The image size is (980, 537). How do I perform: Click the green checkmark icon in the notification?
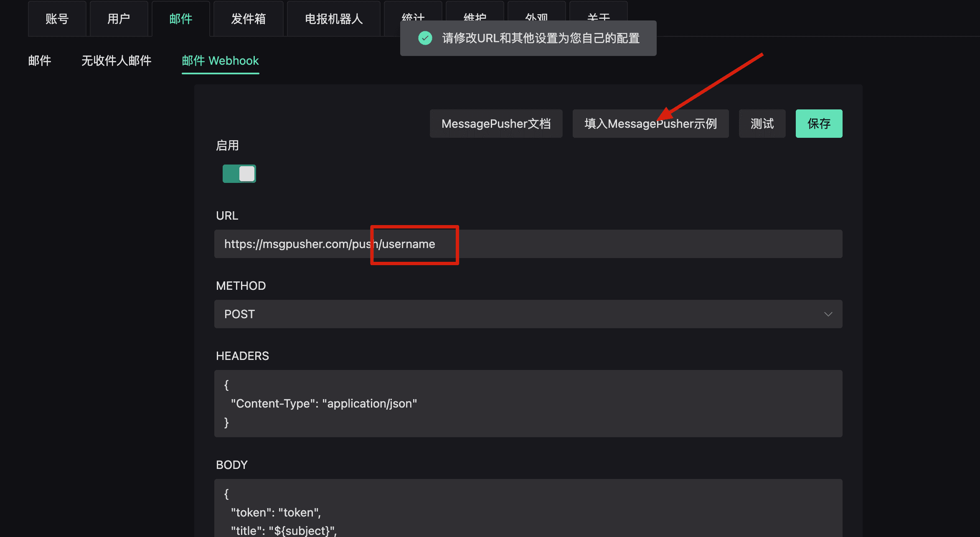pos(425,38)
